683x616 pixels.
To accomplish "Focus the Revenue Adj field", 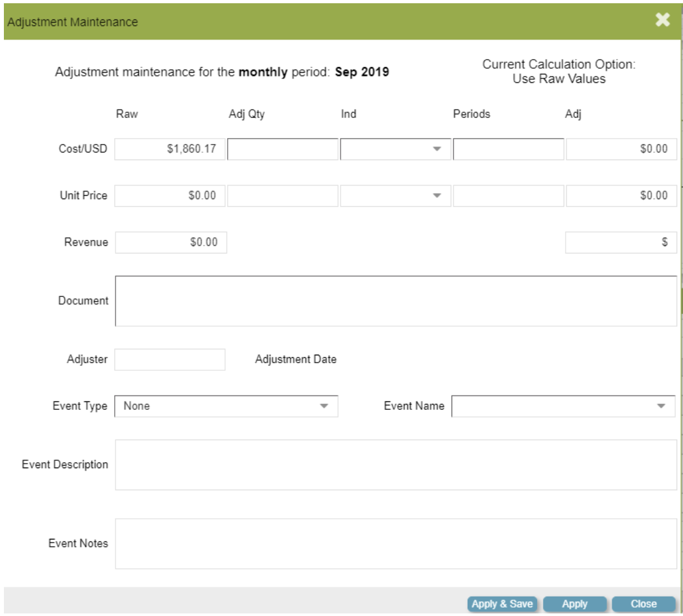I will [621, 242].
